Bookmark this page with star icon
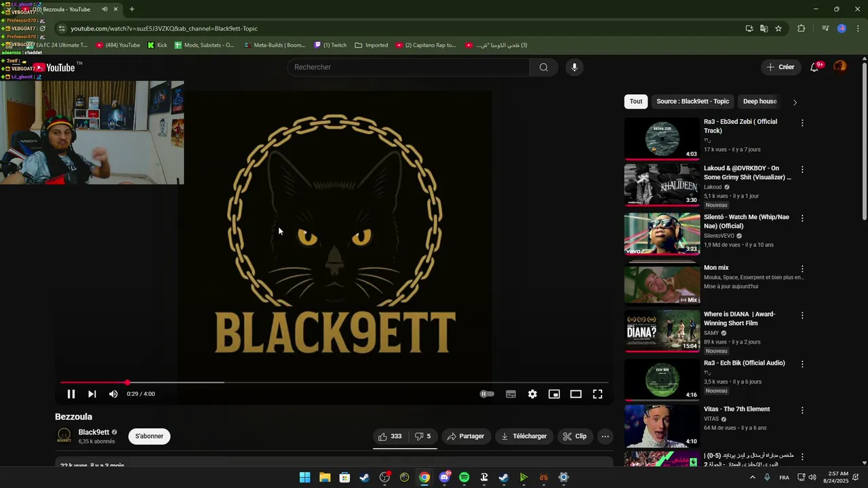Image resolution: width=868 pixels, height=488 pixels. [x=778, y=28]
